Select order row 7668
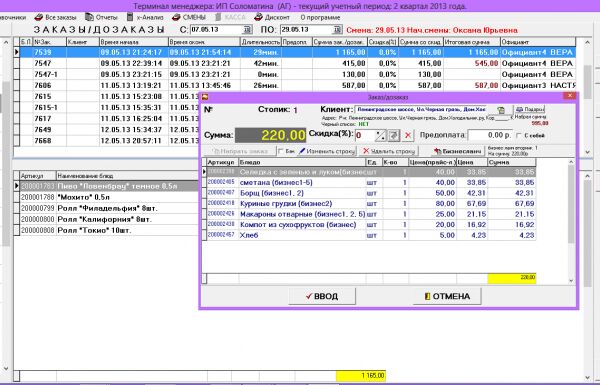Image resolution: width=600 pixels, height=385 pixels. point(109,141)
